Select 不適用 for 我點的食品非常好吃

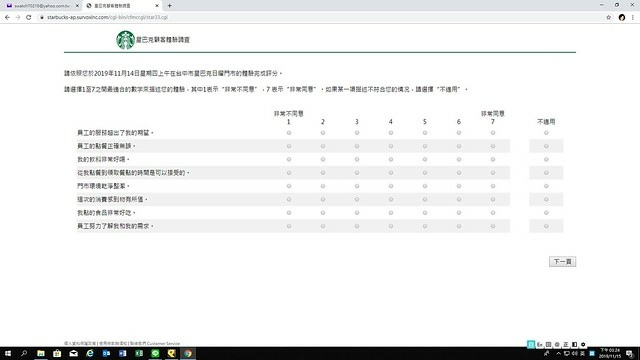coord(546,213)
